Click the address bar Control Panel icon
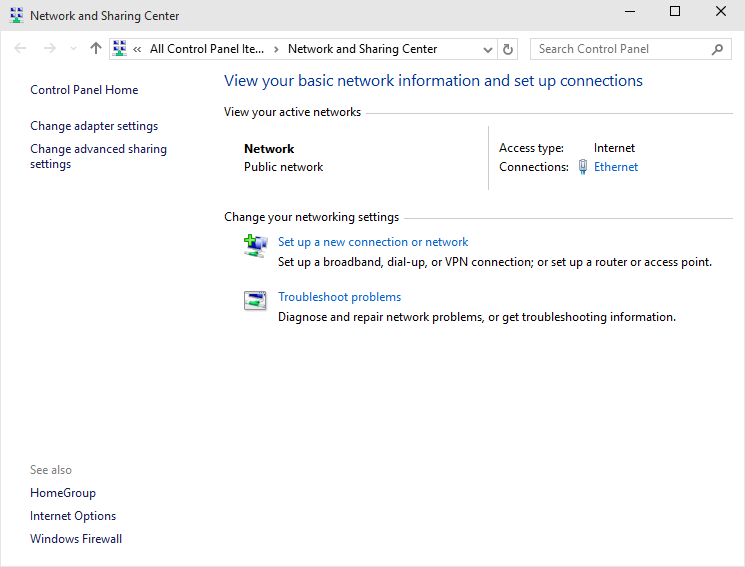The height and width of the screenshot is (567, 745). (x=120, y=48)
